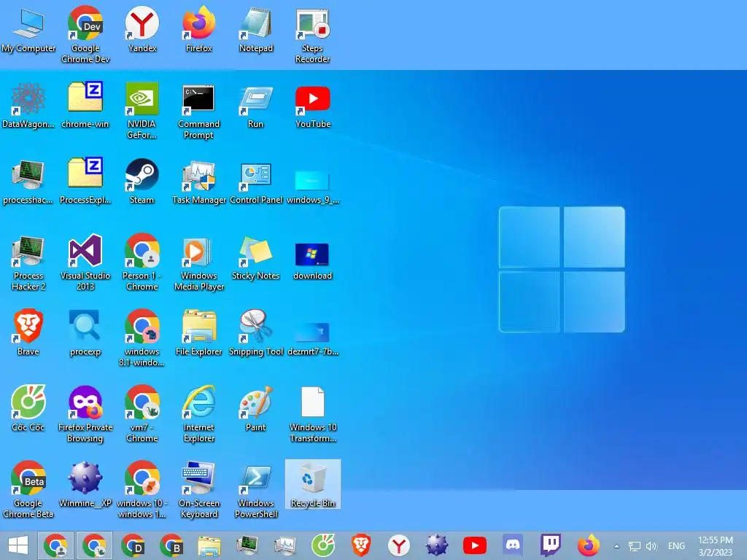
Task: Click Chrome Beta icon in taskbar
Action: pos(171,545)
